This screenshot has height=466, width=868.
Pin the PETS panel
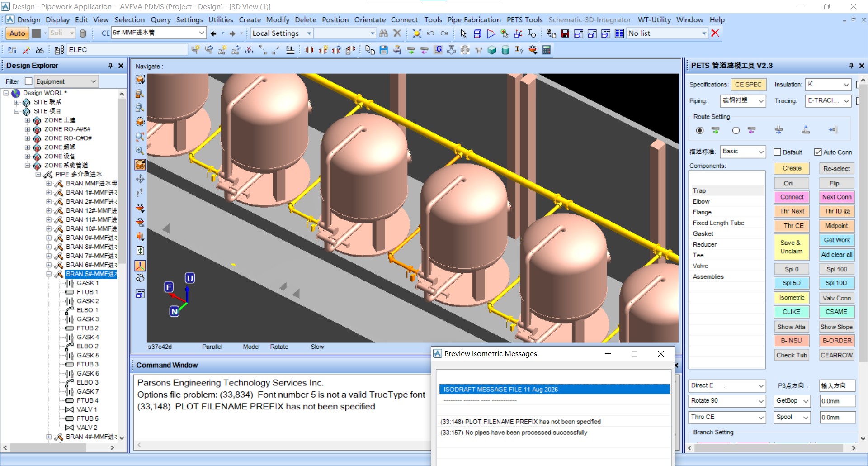[x=851, y=66]
